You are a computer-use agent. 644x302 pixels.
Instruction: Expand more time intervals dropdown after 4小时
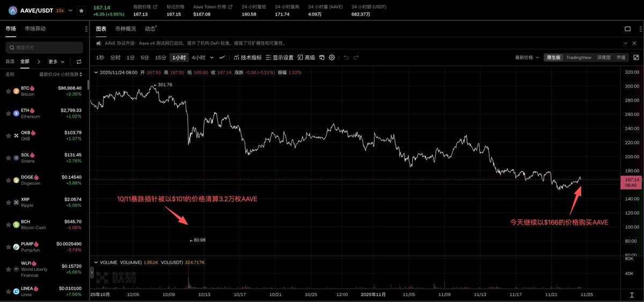coord(211,57)
